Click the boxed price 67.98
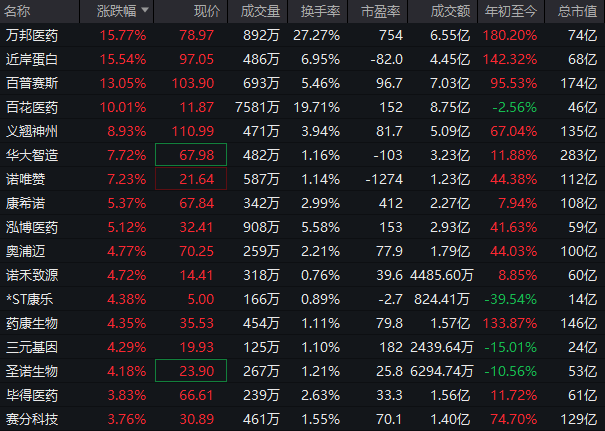605x431 pixels. pos(191,155)
